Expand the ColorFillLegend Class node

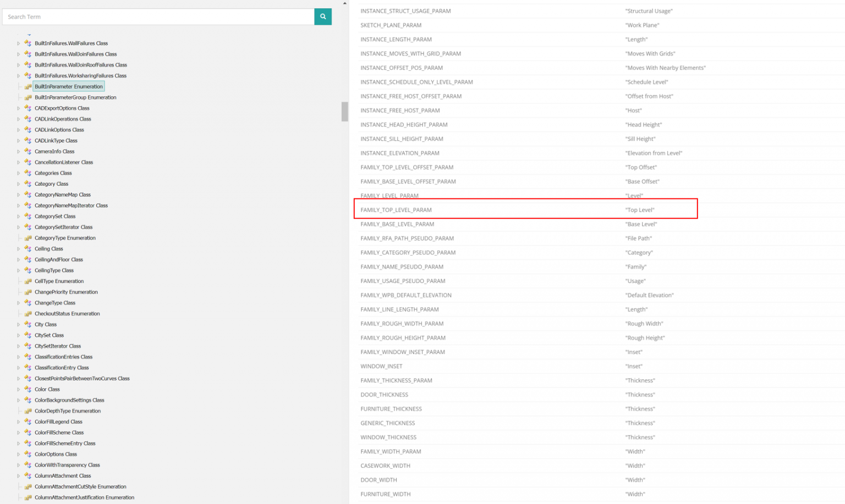tap(18, 422)
